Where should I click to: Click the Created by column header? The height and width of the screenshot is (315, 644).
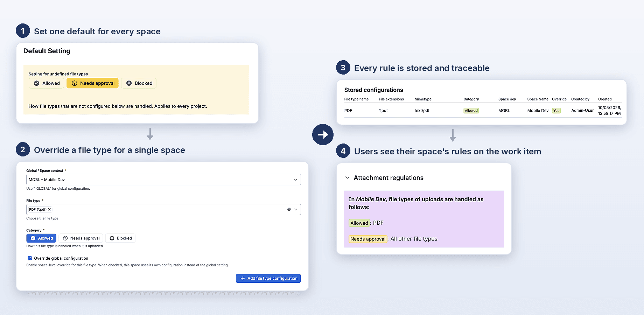(x=580, y=99)
